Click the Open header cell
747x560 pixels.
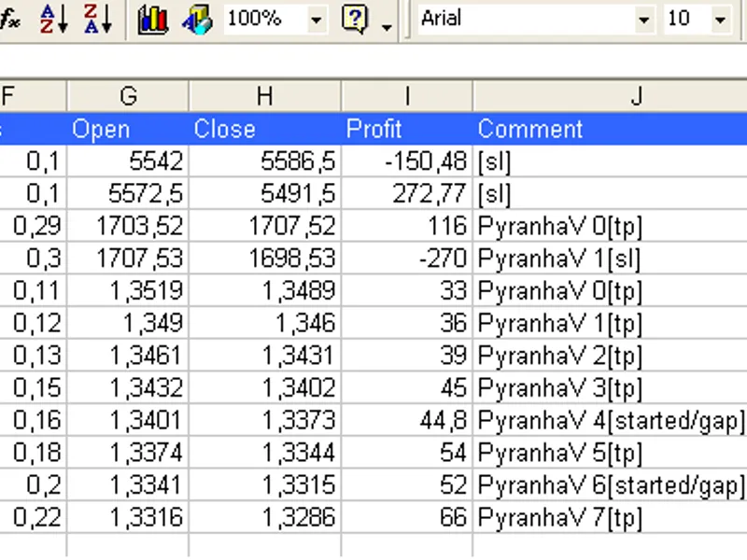(128, 129)
